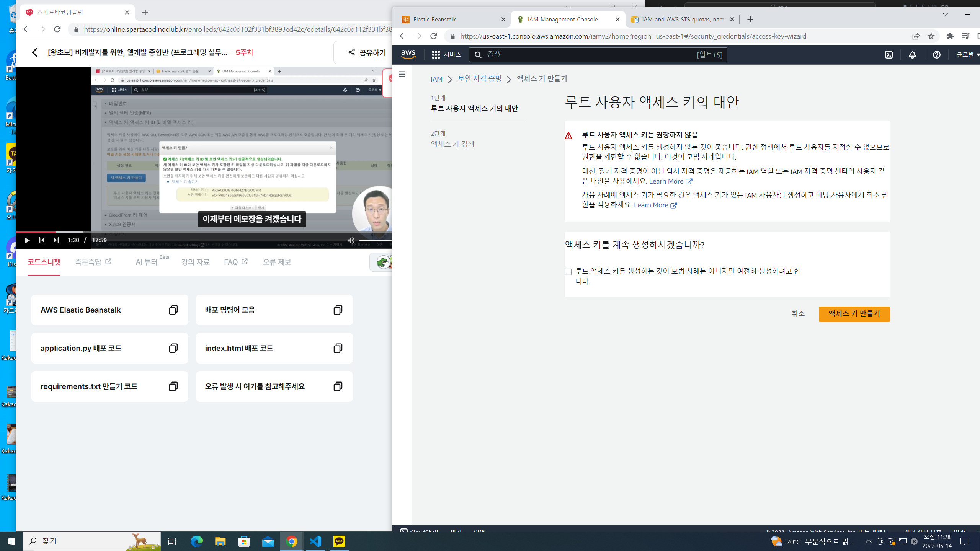
Task: Mute the lecture video volume
Action: 351,240
